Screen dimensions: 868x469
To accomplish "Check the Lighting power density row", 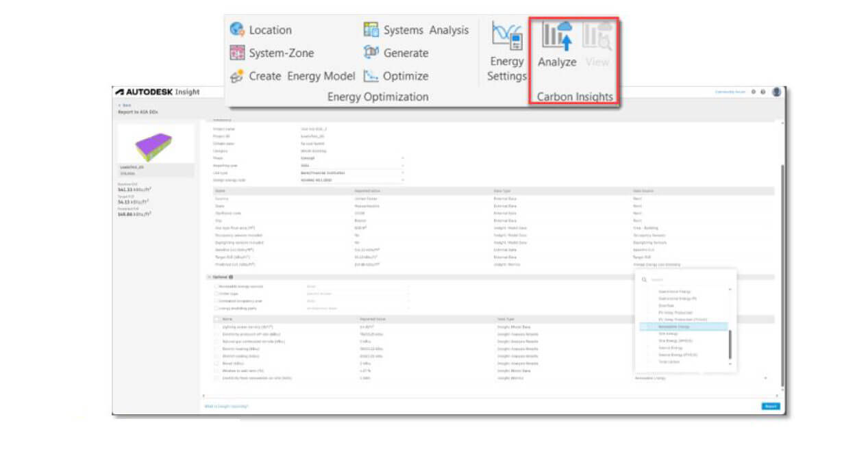I will (217, 327).
